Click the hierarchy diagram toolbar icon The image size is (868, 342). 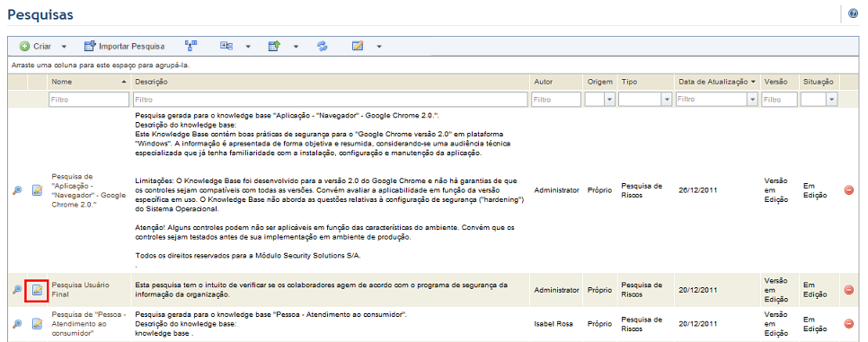[191, 46]
